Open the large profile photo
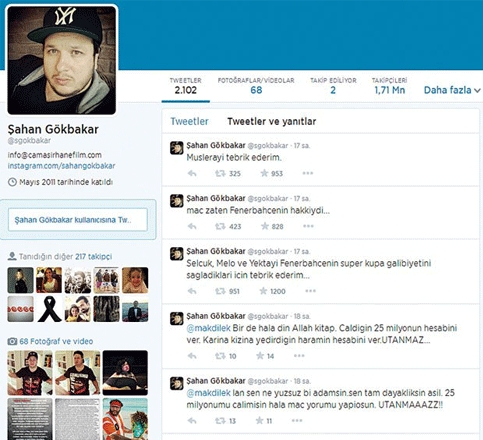 click(62, 60)
